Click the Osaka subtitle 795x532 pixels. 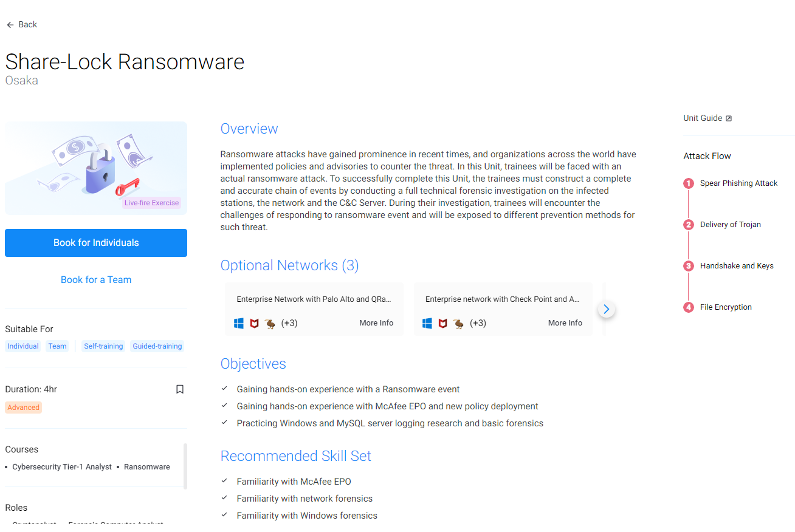pyautogui.click(x=21, y=80)
